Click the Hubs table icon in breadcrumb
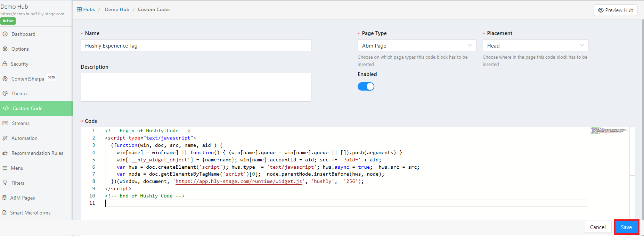Viewport: 644px width, 236px height. click(79, 9)
